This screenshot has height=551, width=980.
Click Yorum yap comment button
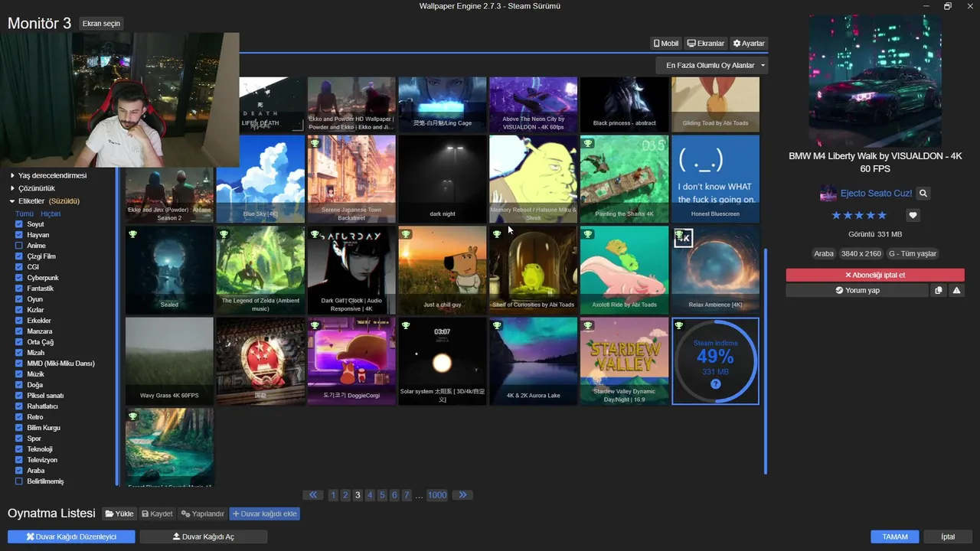coord(857,290)
